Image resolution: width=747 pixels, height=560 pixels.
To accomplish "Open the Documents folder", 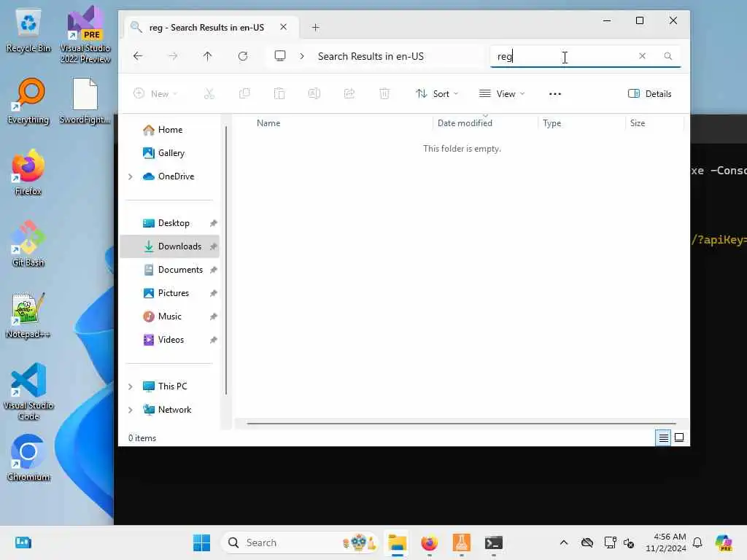I will point(181,270).
